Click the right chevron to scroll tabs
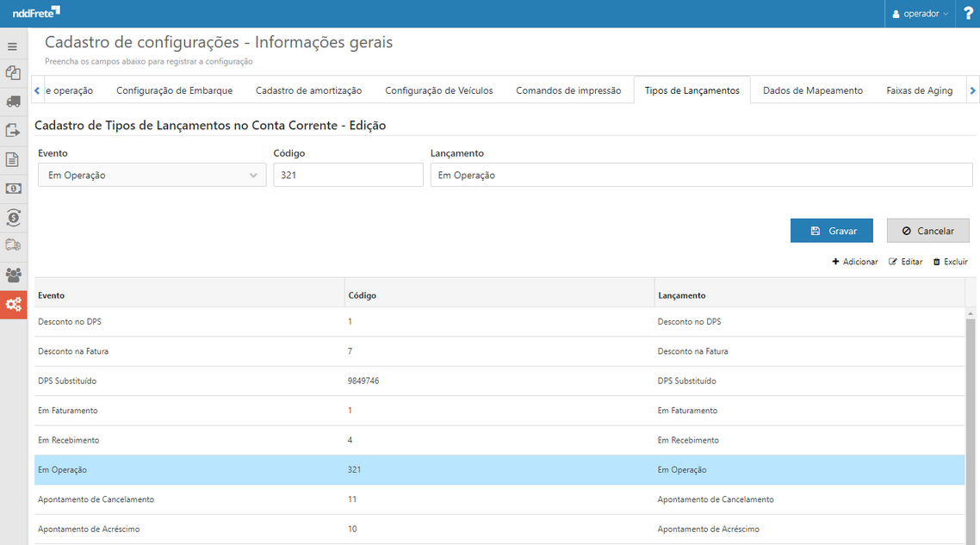 971,90
